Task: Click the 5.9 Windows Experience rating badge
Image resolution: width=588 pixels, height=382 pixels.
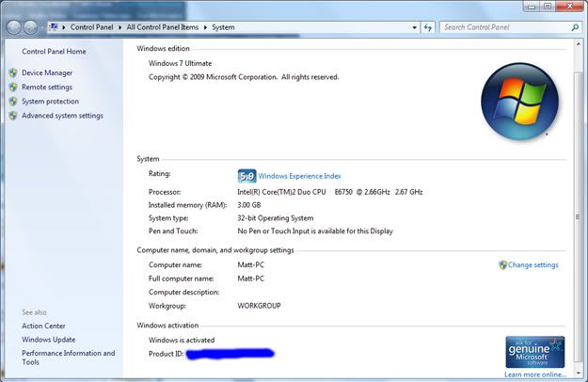Action: point(247,176)
